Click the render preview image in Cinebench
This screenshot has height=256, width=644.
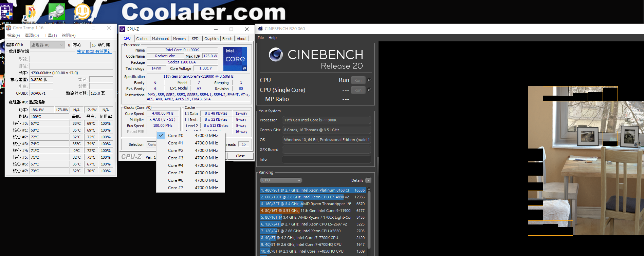click(586, 161)
